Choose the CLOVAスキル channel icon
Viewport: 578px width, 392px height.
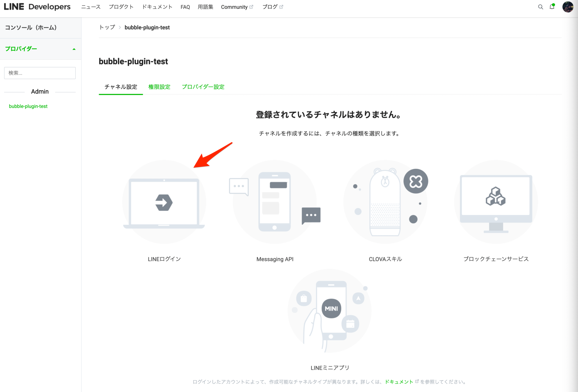pyautogui.click(x=385, y=202)
